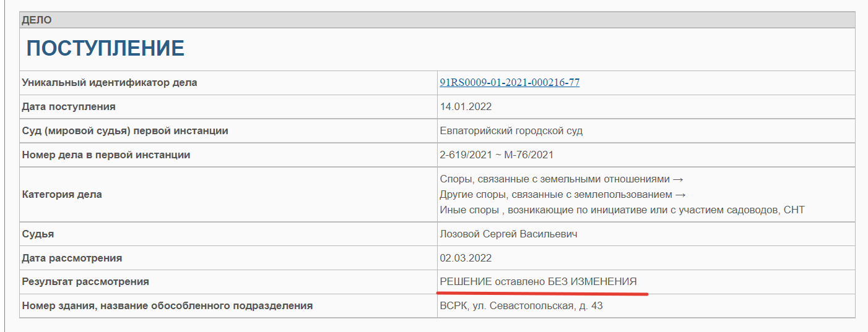Click the Номер дела в первой инстанции label
Screen dimensions: 868x332
pos(106,155)
